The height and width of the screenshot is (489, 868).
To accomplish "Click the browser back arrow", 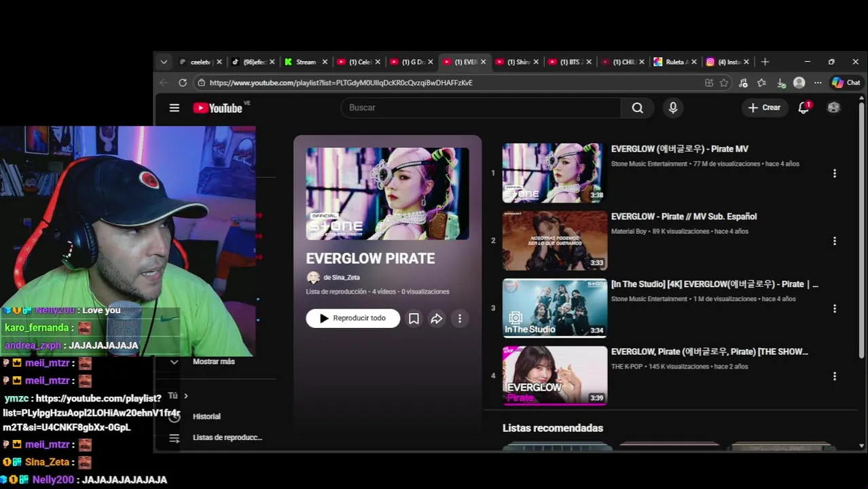I will click(164, 83).
